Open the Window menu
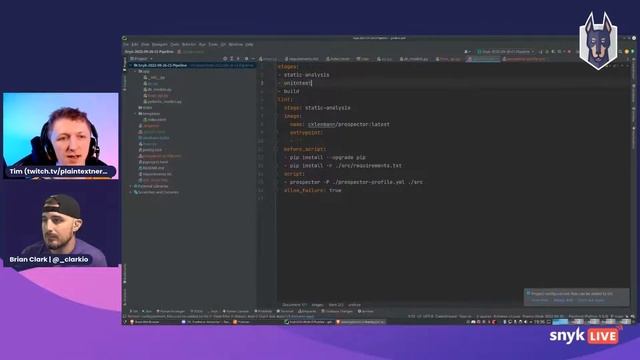 (236, 44)
